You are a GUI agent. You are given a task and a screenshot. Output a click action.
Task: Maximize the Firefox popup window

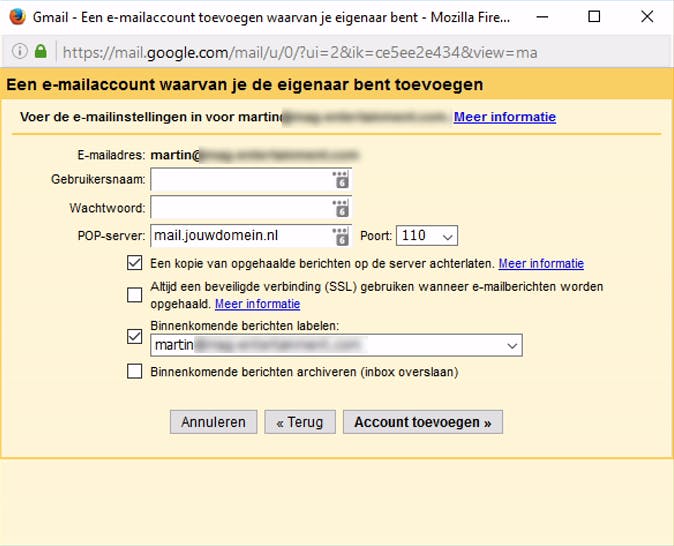pyautogui.click(x=594, y=17)
